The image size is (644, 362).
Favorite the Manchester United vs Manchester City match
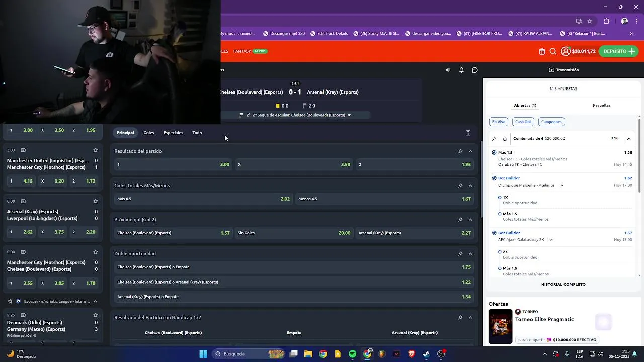click(x=96, y=150)
